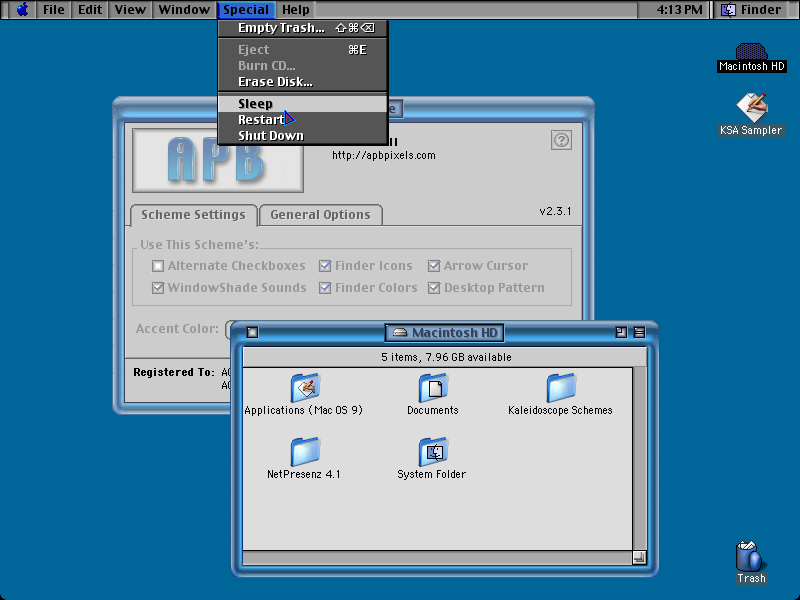Click the 'Registered To:' label
Image resolution: width=800 pixels, height=600 pixels.
click(x=174, y=372)
